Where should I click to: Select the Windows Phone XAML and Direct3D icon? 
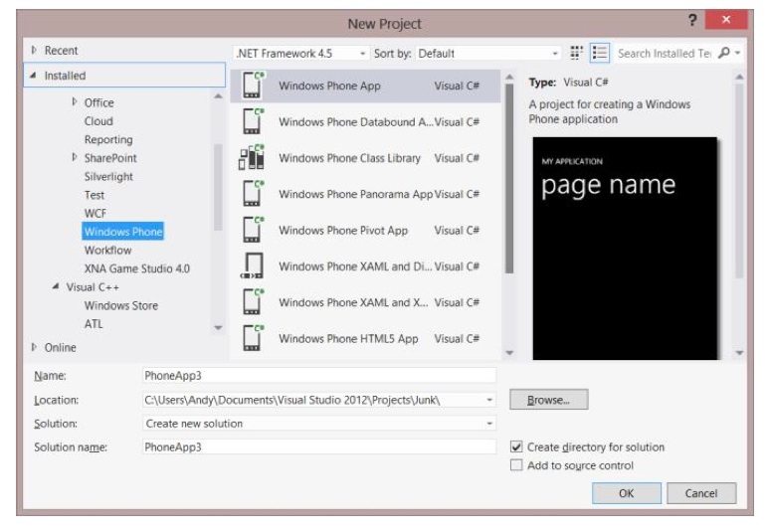point(253,266)
